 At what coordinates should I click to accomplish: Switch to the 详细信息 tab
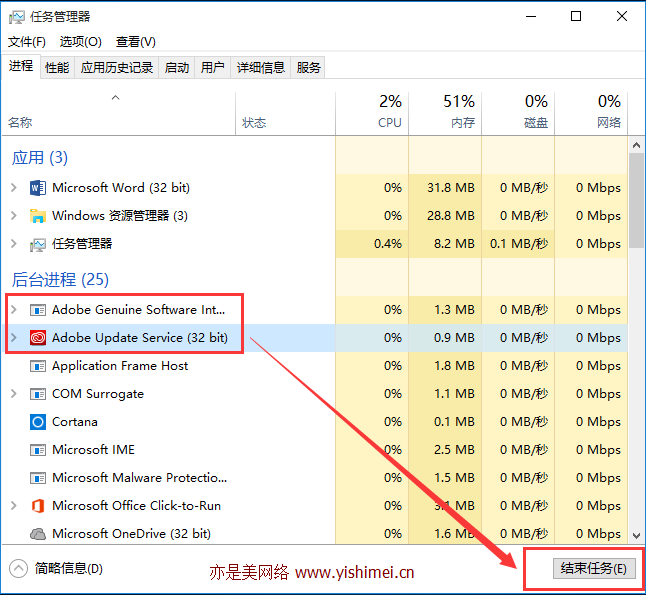click(261, 67)
